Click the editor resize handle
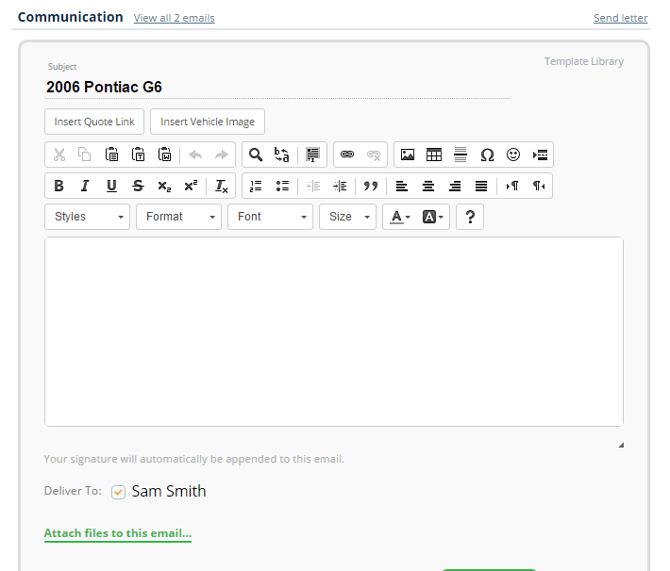Viewport: 670px width, 571px height. pos(621,445)
